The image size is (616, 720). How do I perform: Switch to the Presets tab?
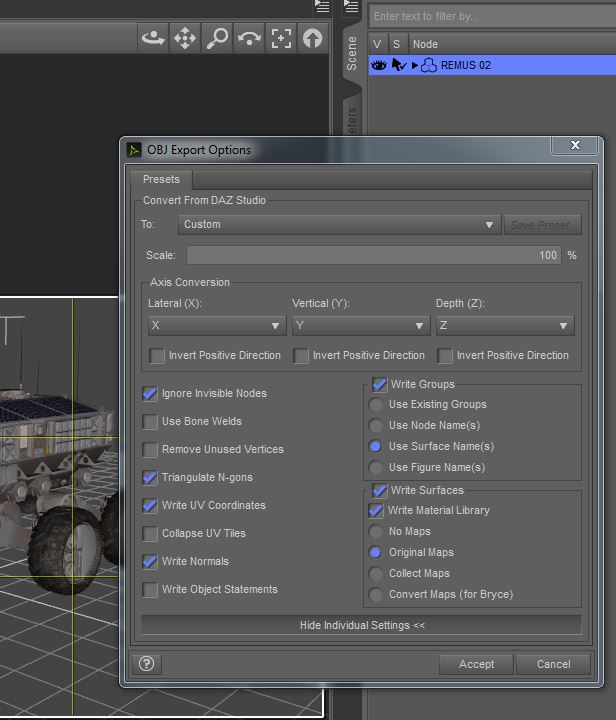point(161,179)
